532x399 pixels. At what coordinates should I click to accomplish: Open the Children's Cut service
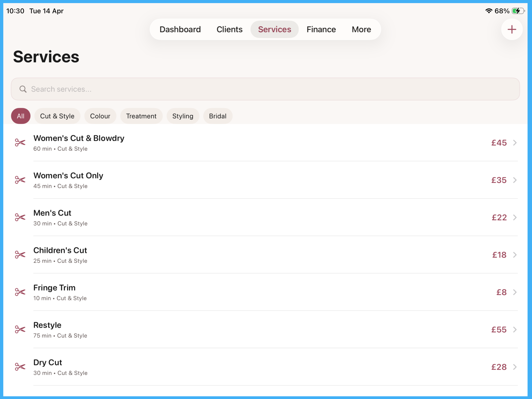[265, 255]
